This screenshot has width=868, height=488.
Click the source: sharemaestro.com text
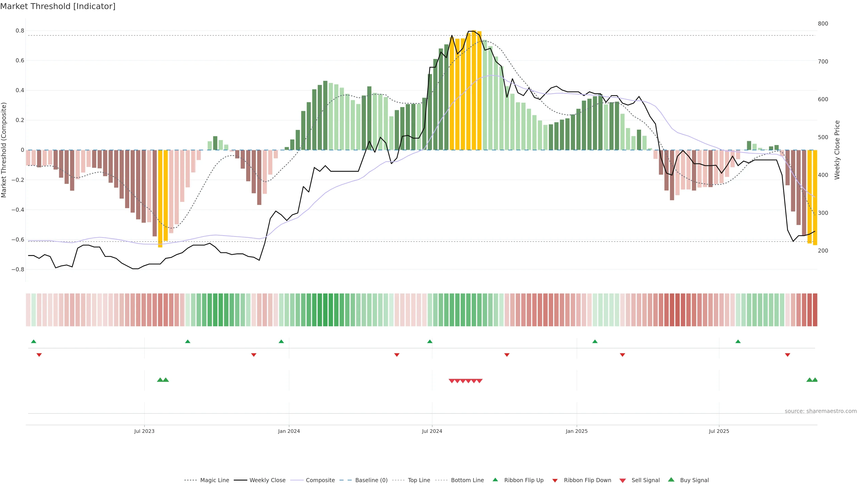[821, 411]
